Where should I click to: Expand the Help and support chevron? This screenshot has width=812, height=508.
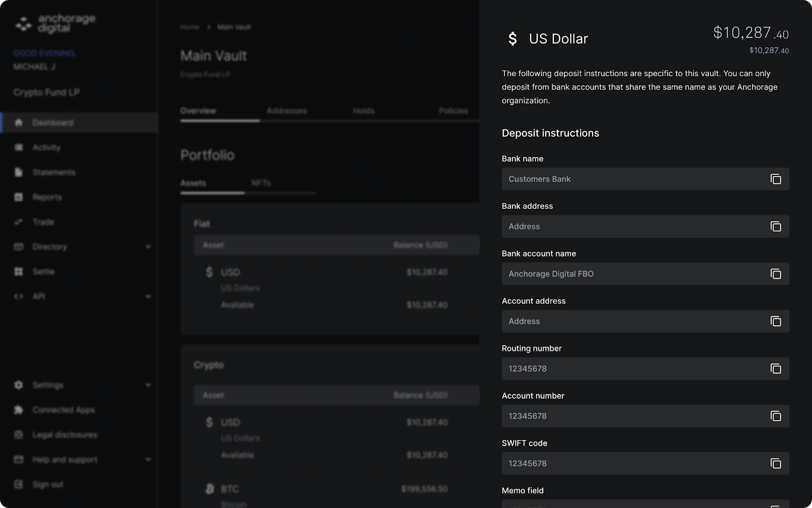point(148,460)
